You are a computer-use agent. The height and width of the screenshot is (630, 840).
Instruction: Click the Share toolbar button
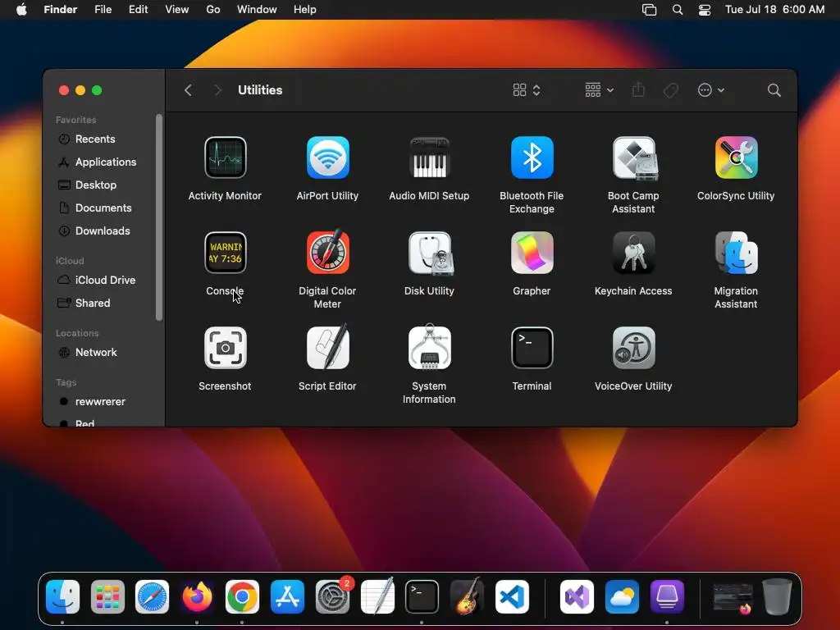[x=638, y=89]
